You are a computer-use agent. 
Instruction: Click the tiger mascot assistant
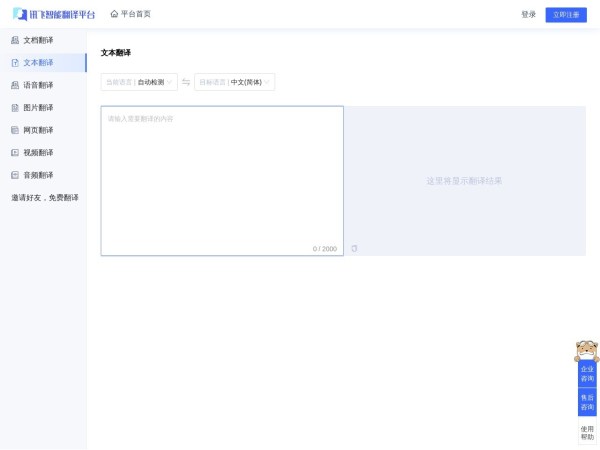(586, 351)
